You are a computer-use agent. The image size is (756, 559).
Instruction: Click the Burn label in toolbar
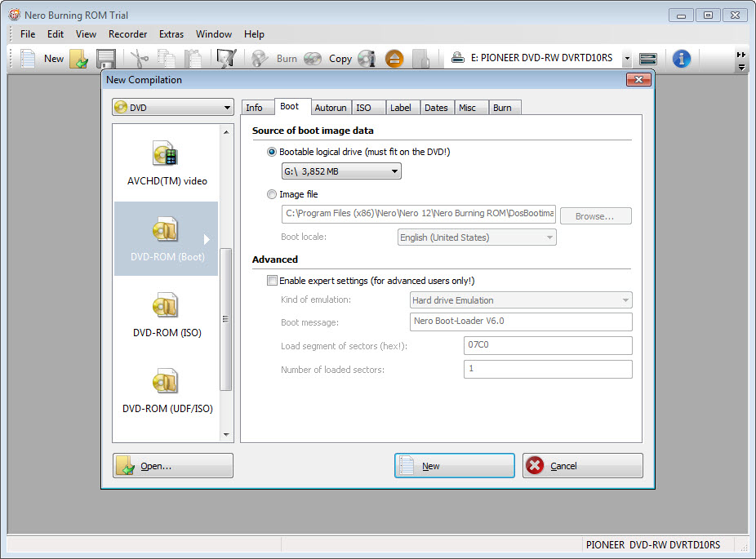pos(287,58)
